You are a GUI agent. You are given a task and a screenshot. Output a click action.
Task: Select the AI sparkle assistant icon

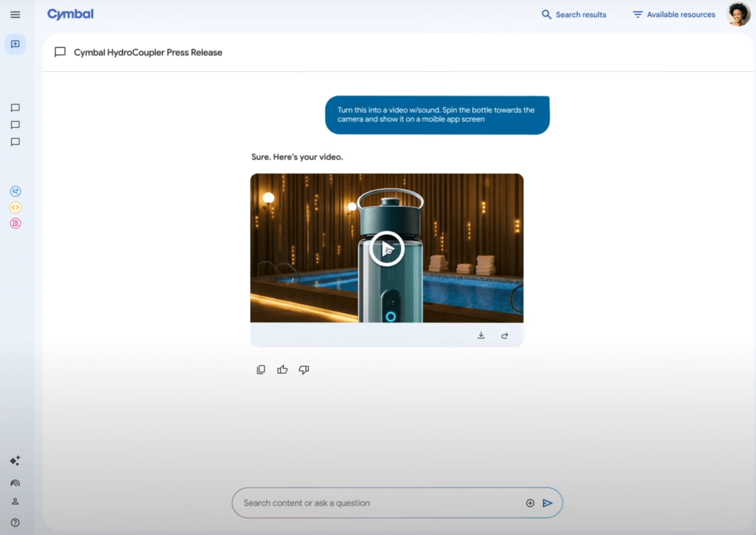(x=16, y=460)
